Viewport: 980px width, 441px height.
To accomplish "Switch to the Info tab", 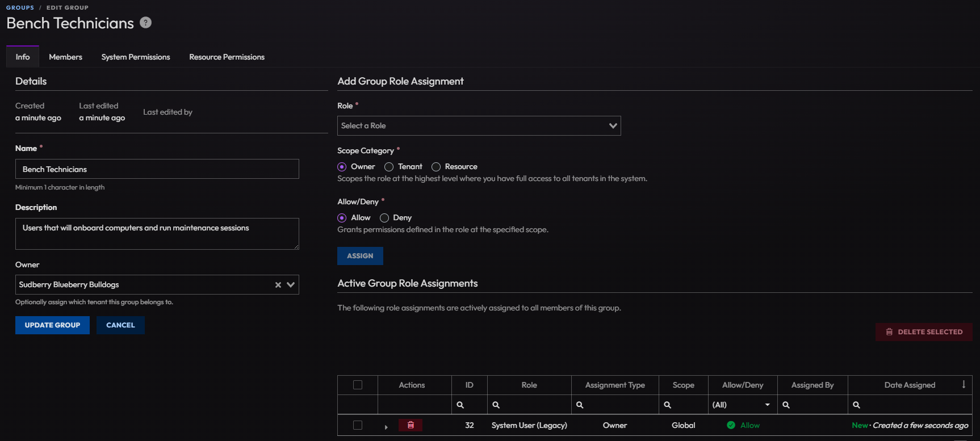I will [x=23, y=57].
